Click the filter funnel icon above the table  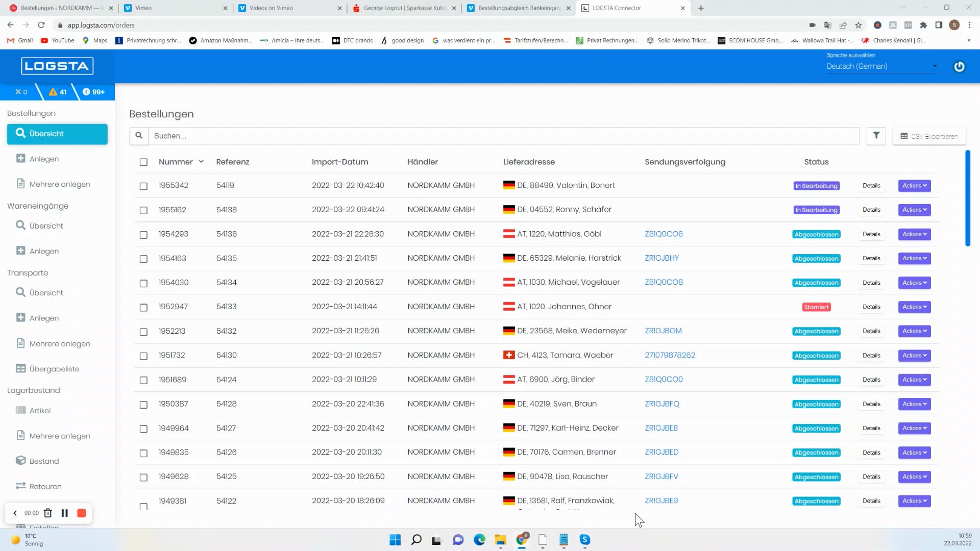876,135
